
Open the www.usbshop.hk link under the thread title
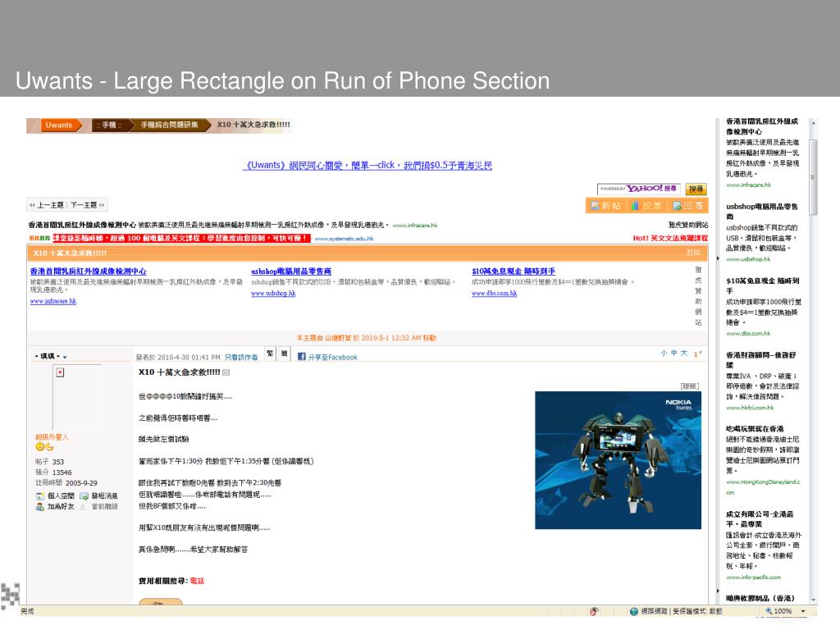[273, 293]
